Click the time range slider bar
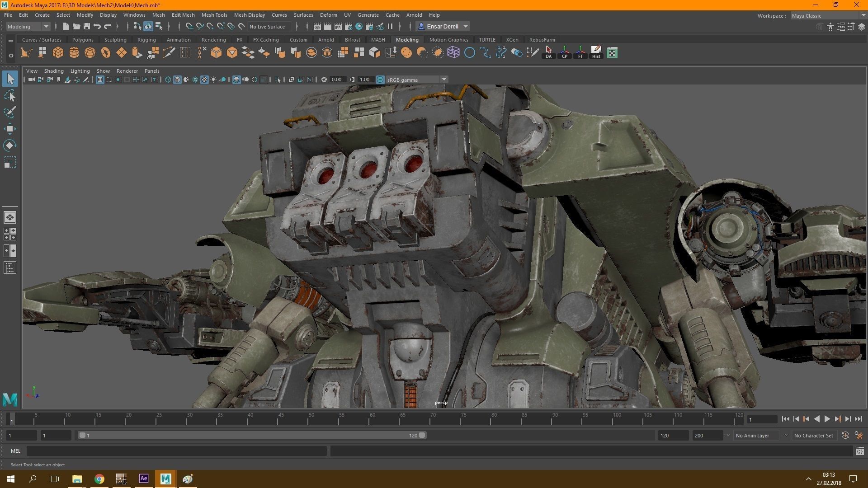Viewport: 868px width, 488px height. (x=252, y=435)
